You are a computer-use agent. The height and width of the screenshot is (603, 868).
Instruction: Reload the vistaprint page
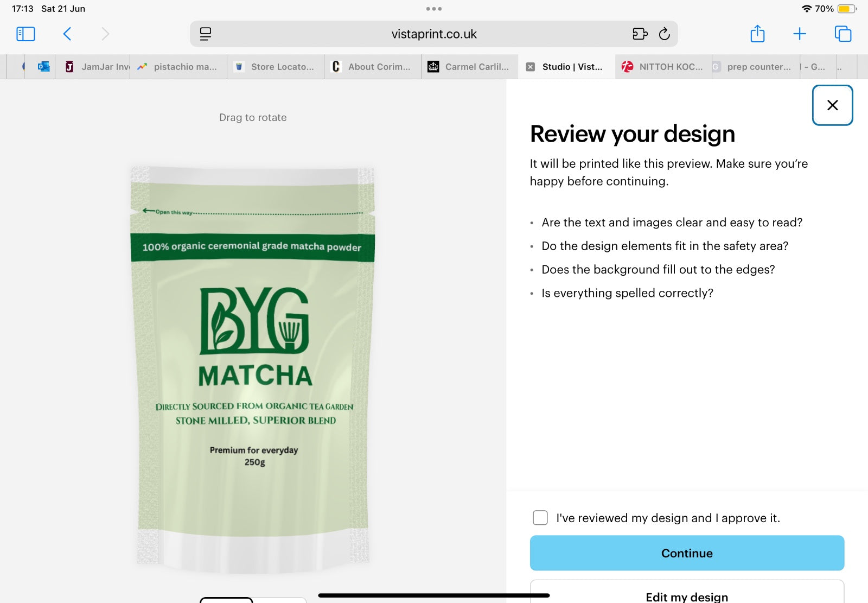[x=665, y=34]
